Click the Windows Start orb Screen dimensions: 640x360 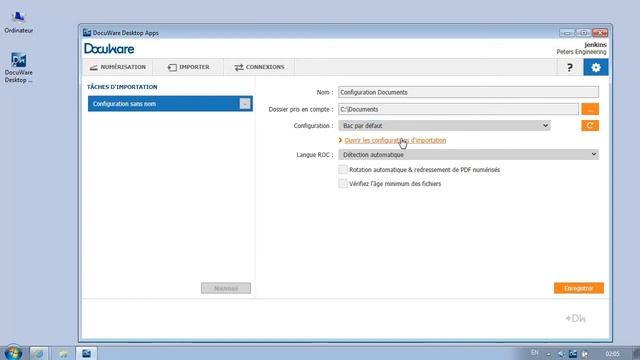point(13,353)
